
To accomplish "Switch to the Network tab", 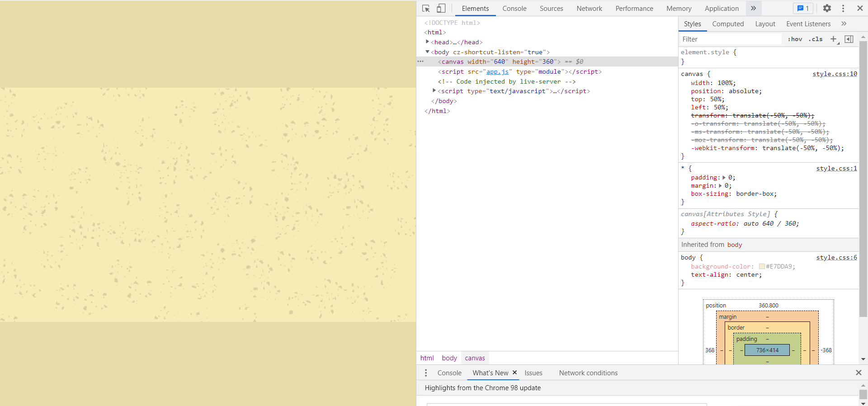I will coord(589,9).
